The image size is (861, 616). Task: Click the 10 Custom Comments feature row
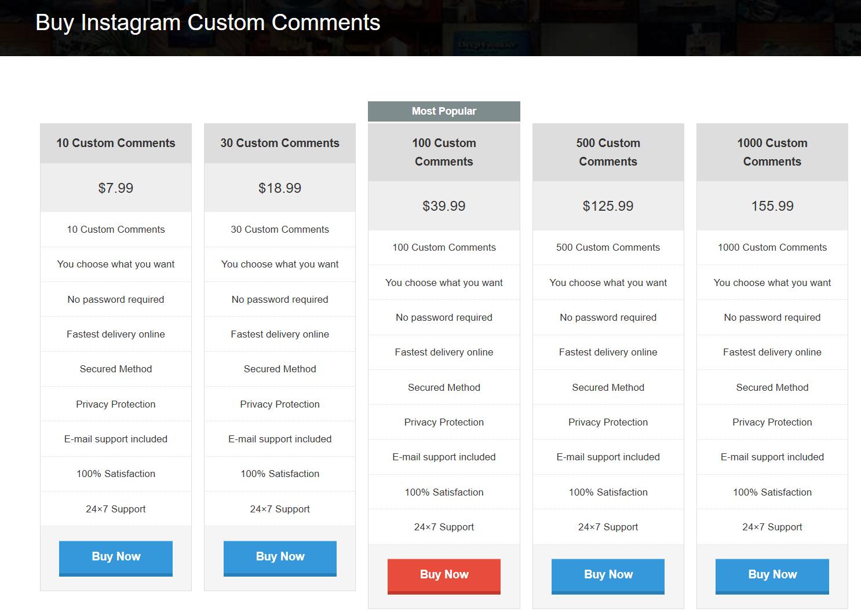[x=116, y=229]
